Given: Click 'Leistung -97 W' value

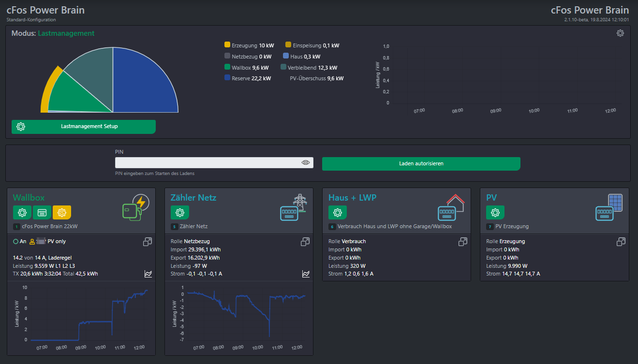Looking at the screenshot, I should point(189,266).
